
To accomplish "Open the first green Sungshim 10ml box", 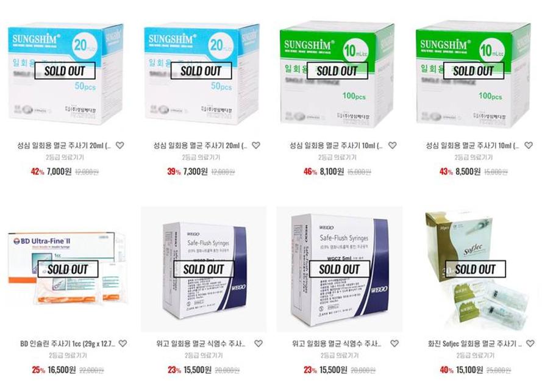I will tap(337, 73).
